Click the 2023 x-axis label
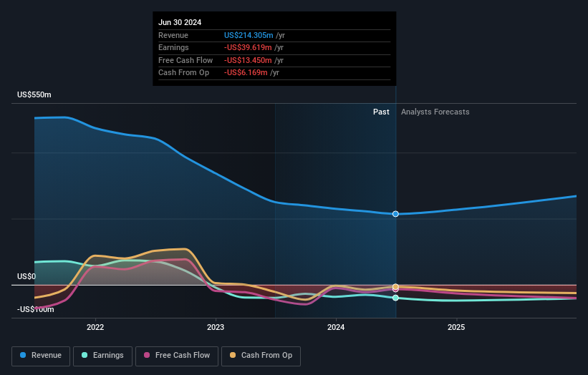Viewport: 588px width, 375px height. [x=216, y=328]
